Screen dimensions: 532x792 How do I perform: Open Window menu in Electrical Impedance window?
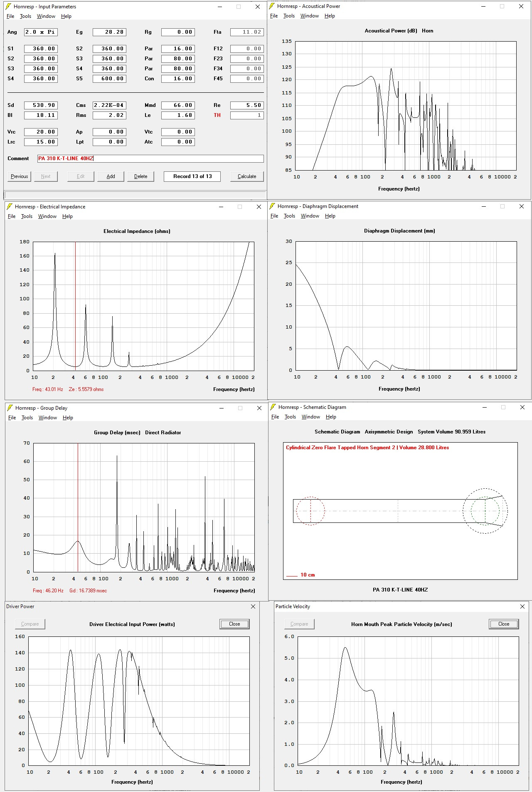[x=47, y=216]
